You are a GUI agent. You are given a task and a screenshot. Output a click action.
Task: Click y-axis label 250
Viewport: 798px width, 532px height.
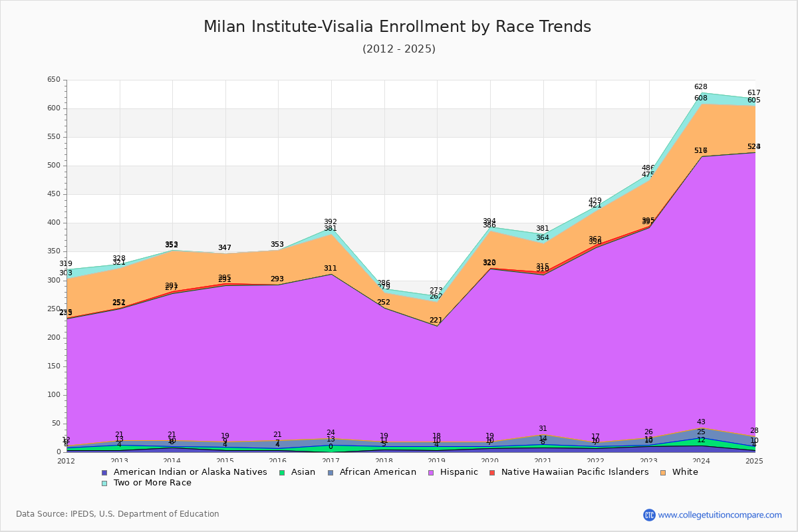coord(54,309)
